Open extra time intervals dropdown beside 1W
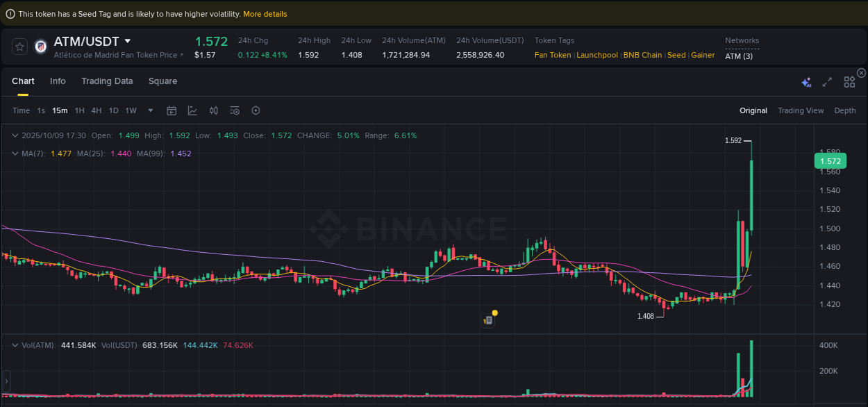 [x=150, y=110]
